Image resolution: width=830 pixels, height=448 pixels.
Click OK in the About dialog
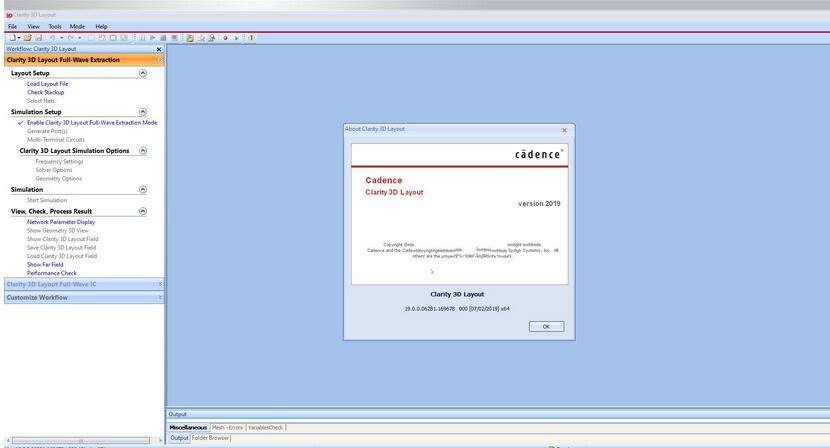(546, 327)
